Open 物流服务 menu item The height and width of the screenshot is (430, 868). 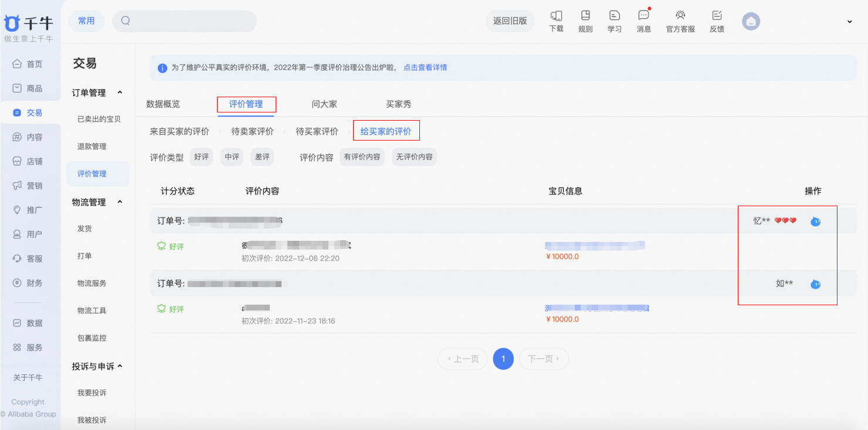[x=92, y=284]
